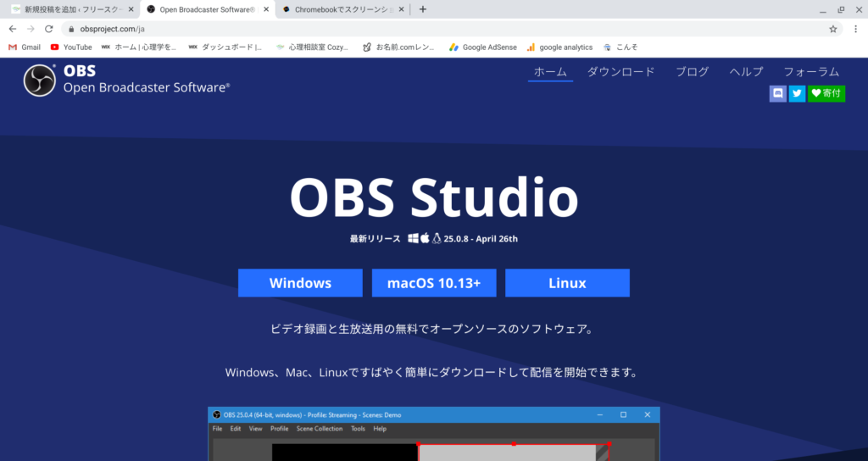Click the Windows logo icon by latest release
868x461 pixels.
tap(413, 238)
